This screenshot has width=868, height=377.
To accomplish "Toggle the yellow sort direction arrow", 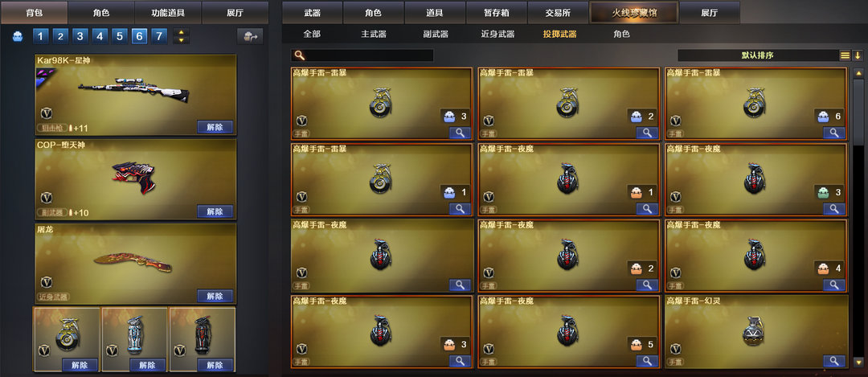I will [x=858, y=55].
